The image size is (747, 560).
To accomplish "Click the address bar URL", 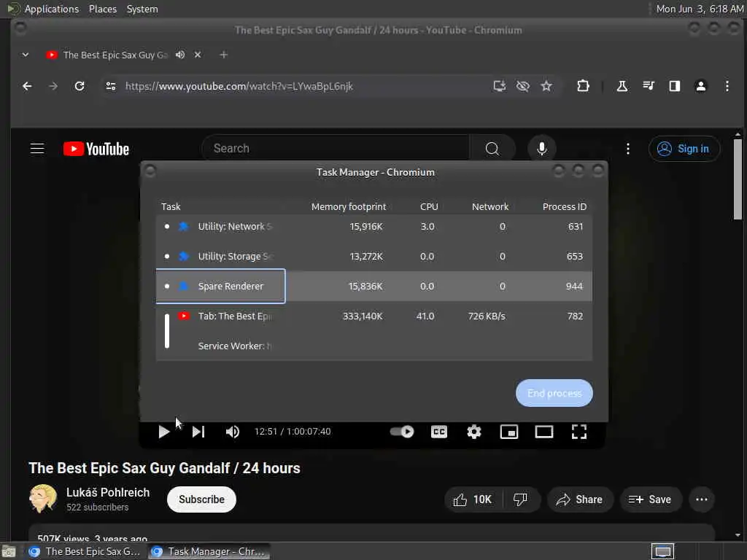I will pyautogui.click(x=239, y=86).
